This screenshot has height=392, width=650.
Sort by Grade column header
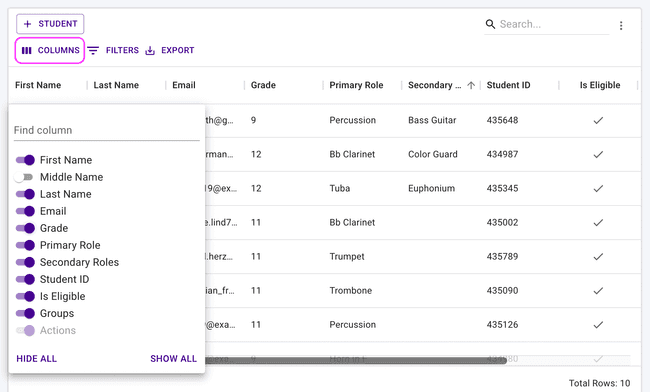click(263, 85)
